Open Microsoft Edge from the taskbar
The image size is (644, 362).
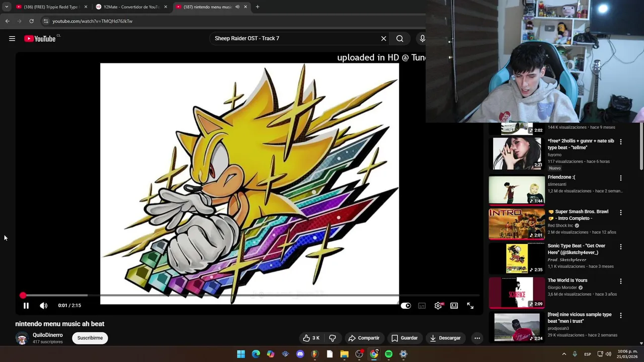coord(256,354)
